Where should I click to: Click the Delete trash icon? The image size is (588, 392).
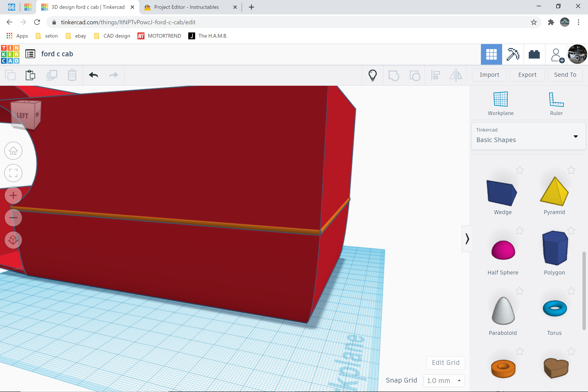[72, 75]
